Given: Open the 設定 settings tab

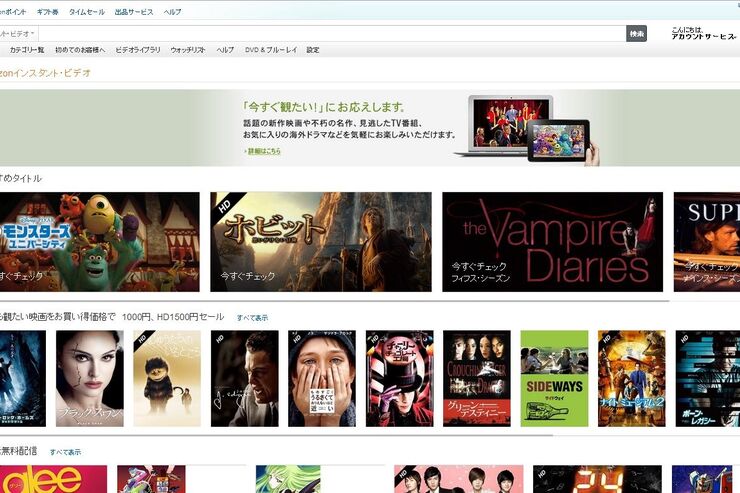Looking at the screenshot, I should coord(313,50).
